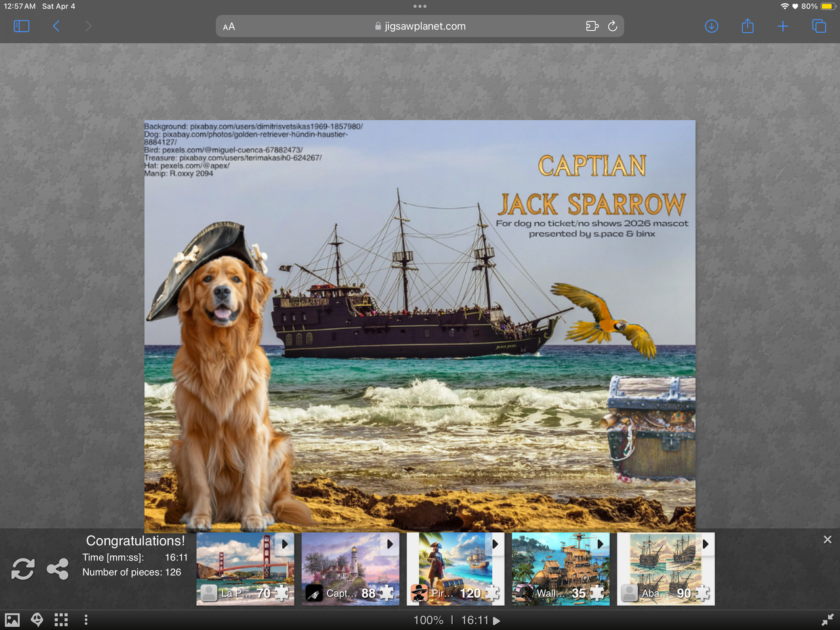Check the battery 80% indicator
This screenshot has height=630, width=840.
818,6
